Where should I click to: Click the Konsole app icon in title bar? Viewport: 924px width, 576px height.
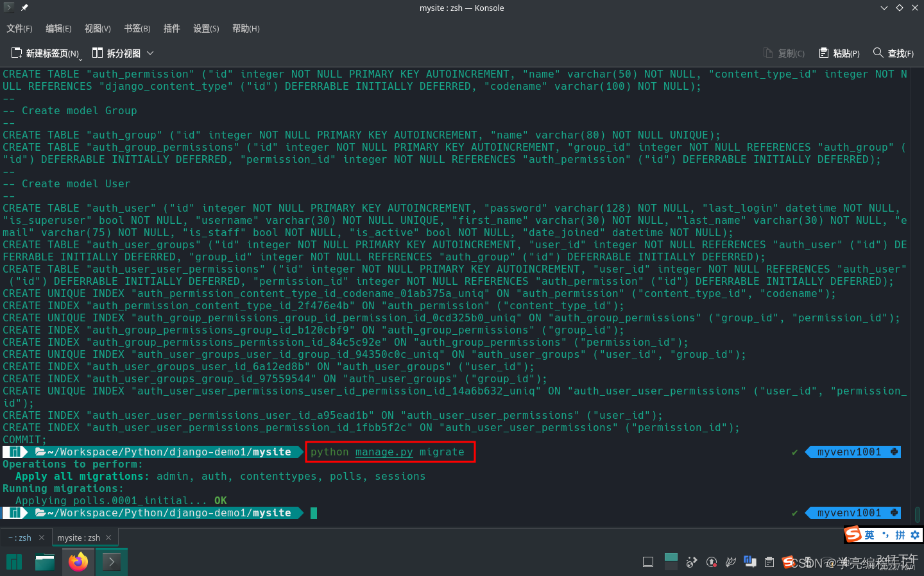(x=8, y=8)
